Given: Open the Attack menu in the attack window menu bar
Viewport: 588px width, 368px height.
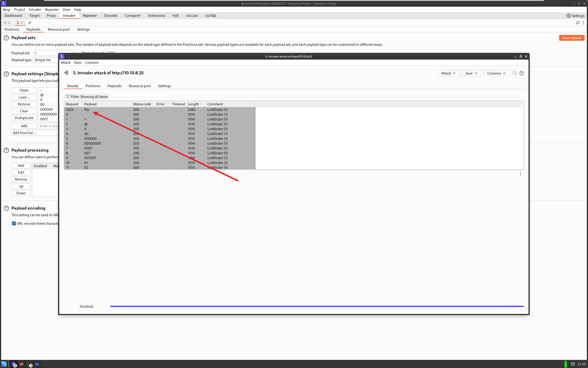Looking at the screenshot, I should click(x=66, y=63).
